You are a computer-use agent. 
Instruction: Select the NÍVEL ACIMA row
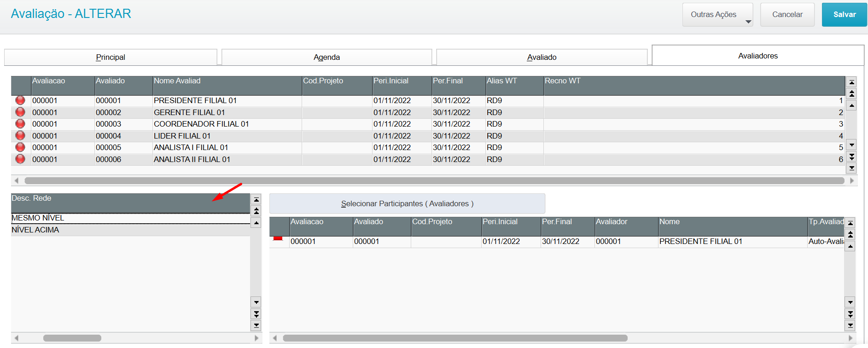pyautogui.click(x=130, y=230)
